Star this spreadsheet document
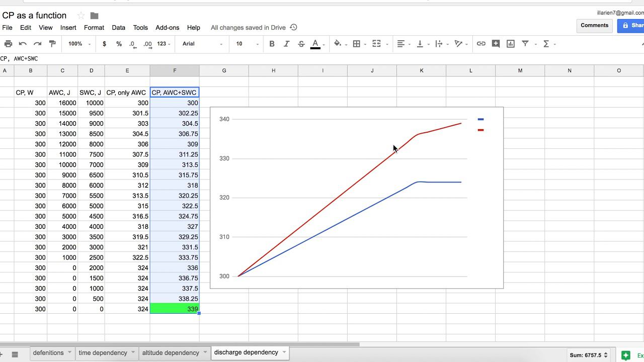644x362 pixels. [x=80, y=16]
